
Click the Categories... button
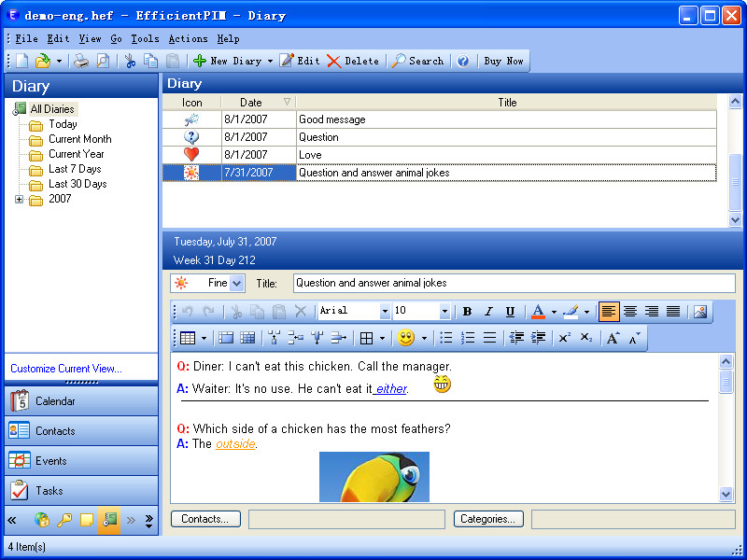488,519
